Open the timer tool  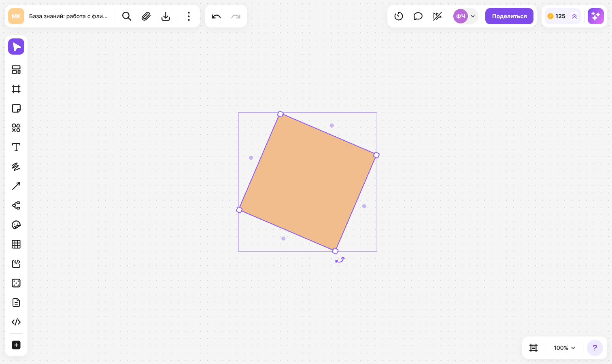tap(399, 16)
